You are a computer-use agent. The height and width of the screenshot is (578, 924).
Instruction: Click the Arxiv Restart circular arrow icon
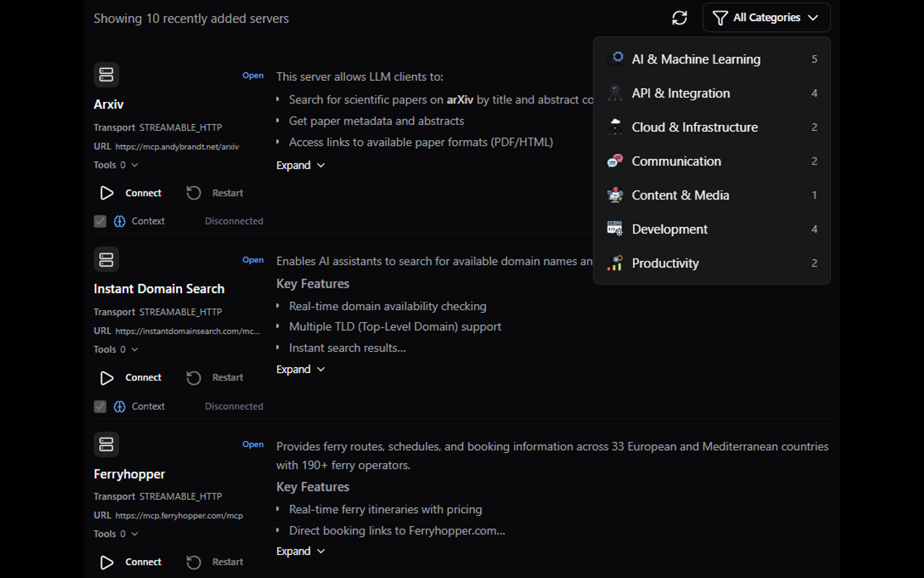(x=193, y=193)
